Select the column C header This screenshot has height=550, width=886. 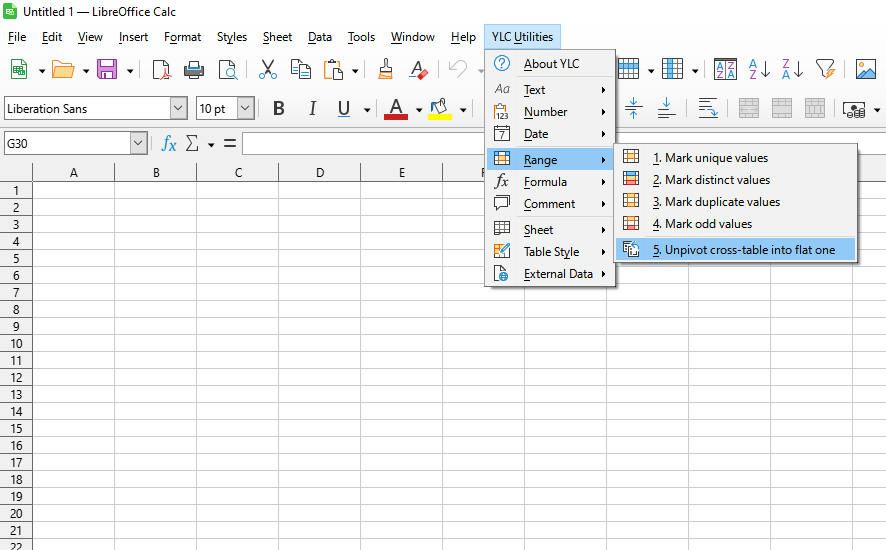[x=238, y=173]
